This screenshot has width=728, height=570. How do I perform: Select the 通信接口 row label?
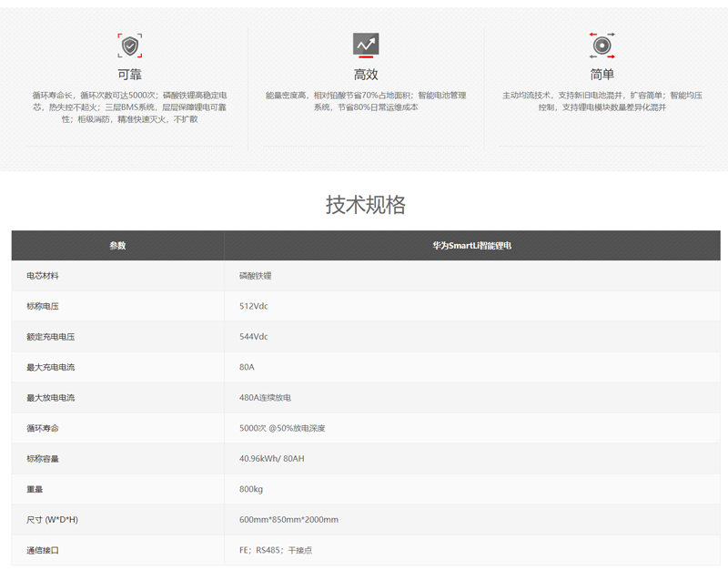pyautogui.click(x=43, y=551)
